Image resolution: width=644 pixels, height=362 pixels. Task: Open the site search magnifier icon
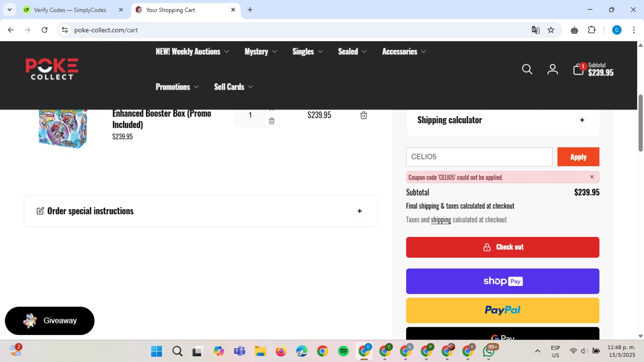(x=527, y=69)
